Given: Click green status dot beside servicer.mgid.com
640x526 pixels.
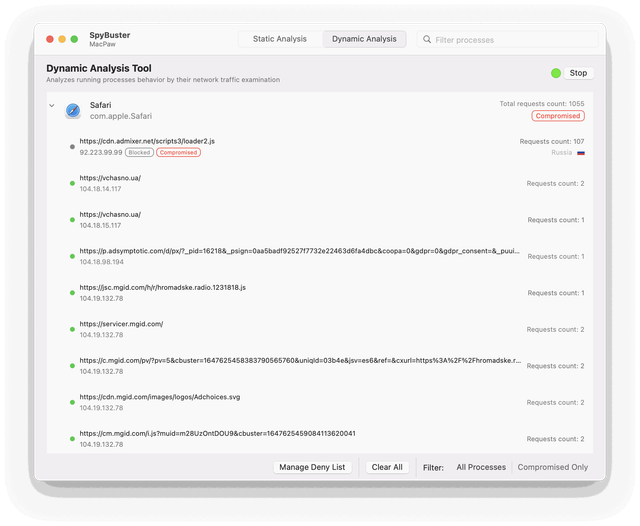Looking at the screenshot, I should pyautogui.click(x=72, y=329).
